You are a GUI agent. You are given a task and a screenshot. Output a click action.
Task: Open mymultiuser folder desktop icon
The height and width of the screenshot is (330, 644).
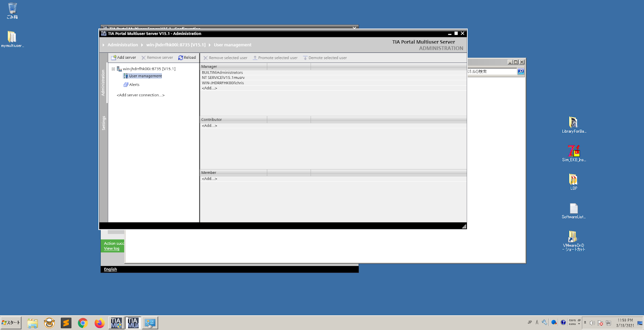tap(12, 39)
